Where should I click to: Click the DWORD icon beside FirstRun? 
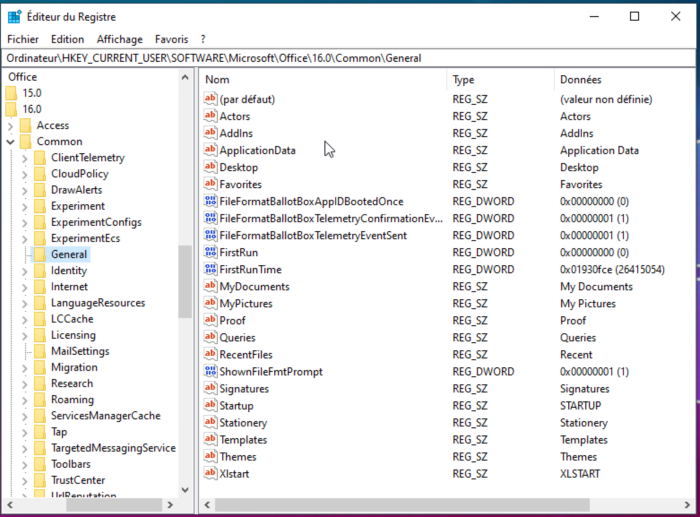(x=210, y=252)
